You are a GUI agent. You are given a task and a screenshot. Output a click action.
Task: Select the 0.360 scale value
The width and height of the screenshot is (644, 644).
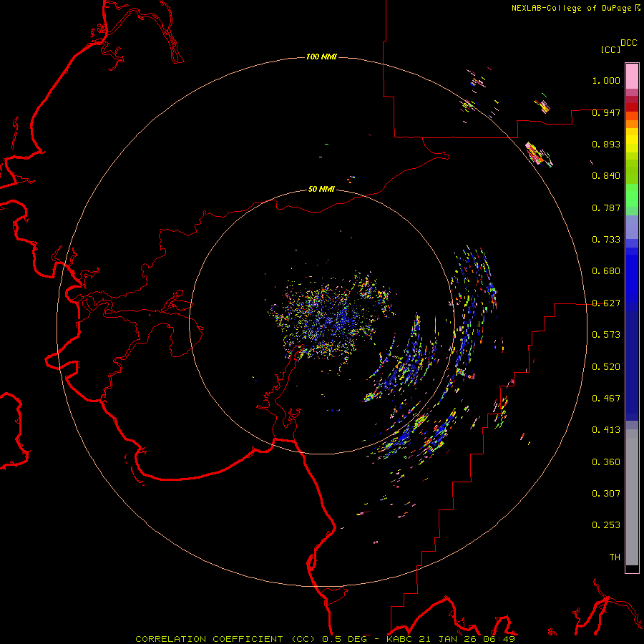(x=606, y=462)
